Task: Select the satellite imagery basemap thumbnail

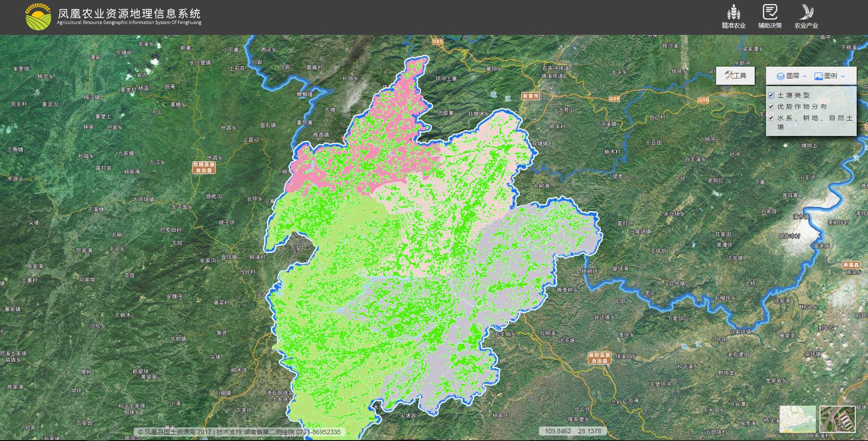Action: [x=837, y=419]
